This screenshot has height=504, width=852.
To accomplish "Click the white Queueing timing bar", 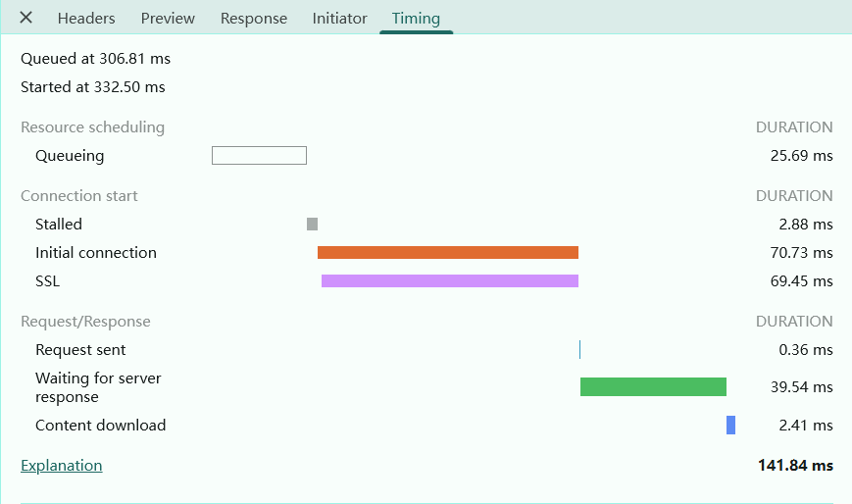I will 259,155.
